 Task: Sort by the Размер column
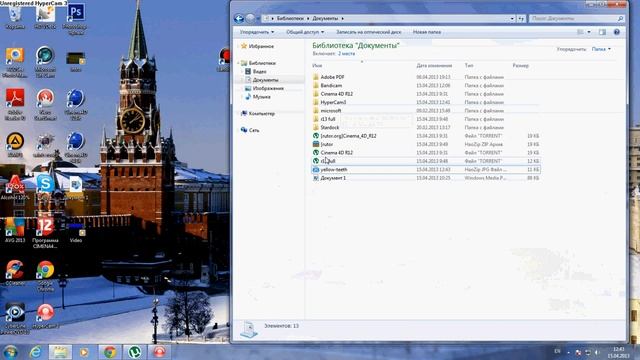[520, 65]
